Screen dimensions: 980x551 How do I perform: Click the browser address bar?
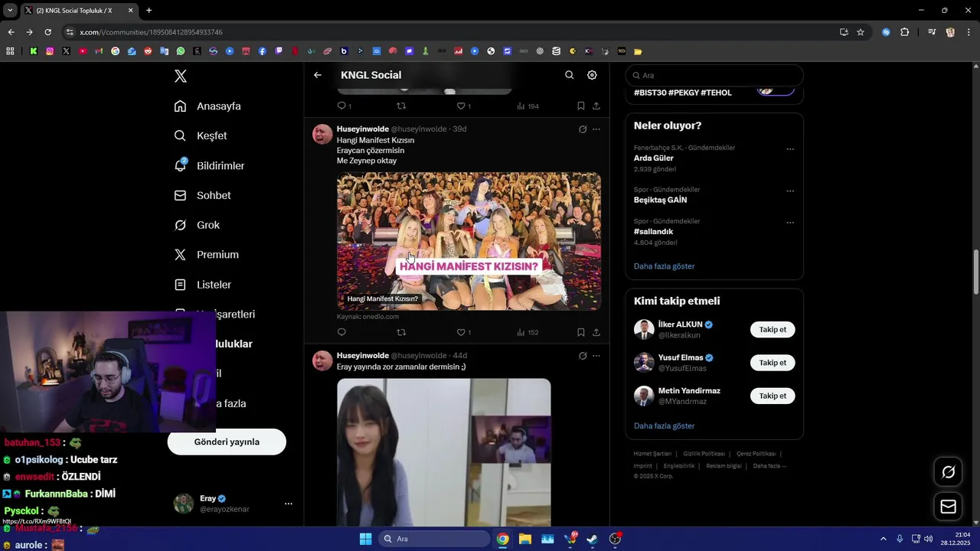452,32
